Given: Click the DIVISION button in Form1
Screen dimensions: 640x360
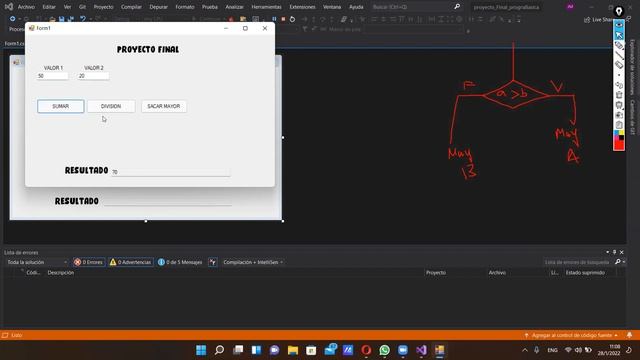Looking at the screenshot, I should pyautogui.click(x=111, y=106).
